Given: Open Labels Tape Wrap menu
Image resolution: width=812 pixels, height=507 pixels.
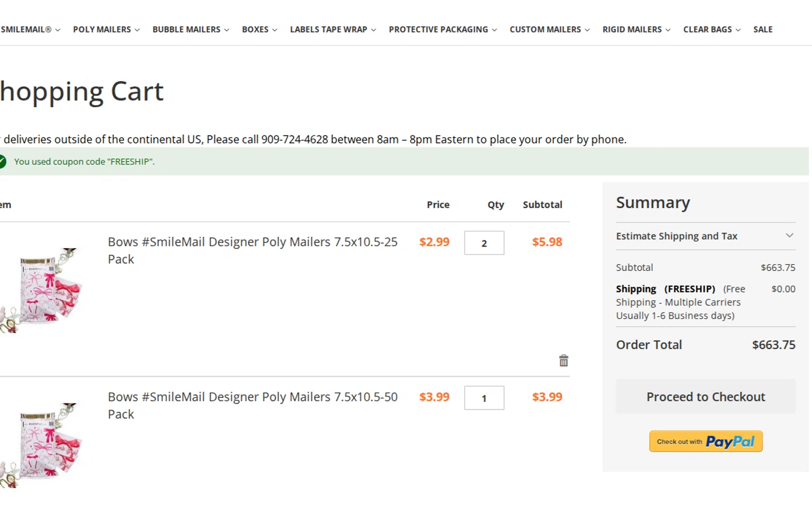Looking at the screenshot, I should click(333, 29).
